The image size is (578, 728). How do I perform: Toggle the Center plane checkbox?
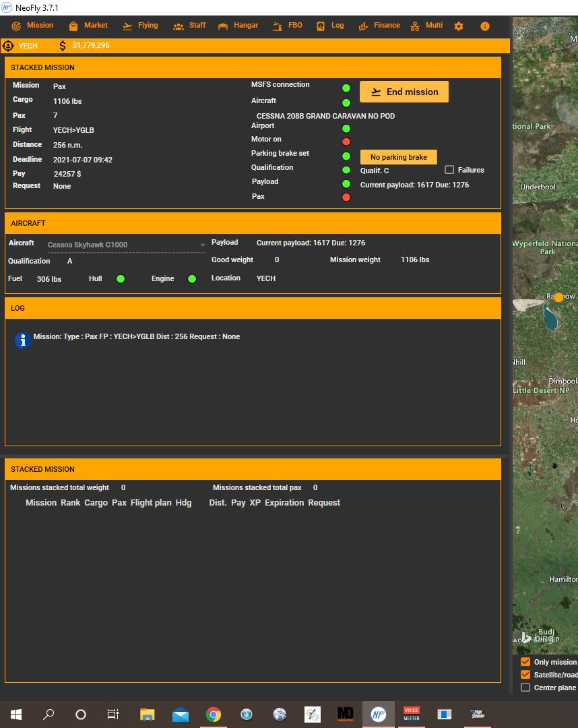coord(525,688)
